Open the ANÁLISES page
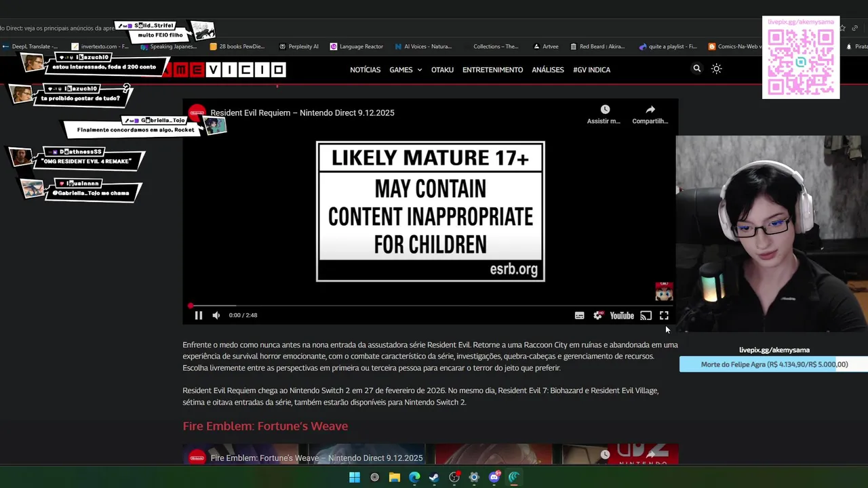The image size is (868, 488). [x=548, y=70]
